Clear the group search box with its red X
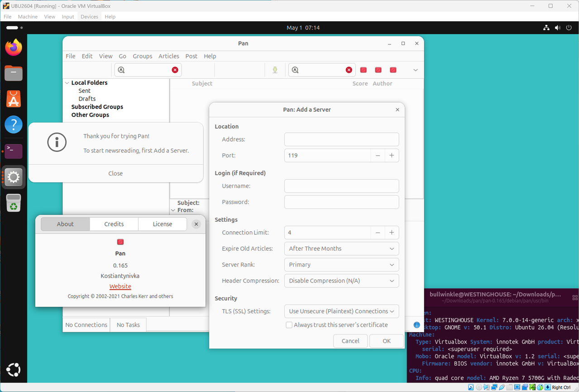579x392 pixels. [x=175, y=70]
